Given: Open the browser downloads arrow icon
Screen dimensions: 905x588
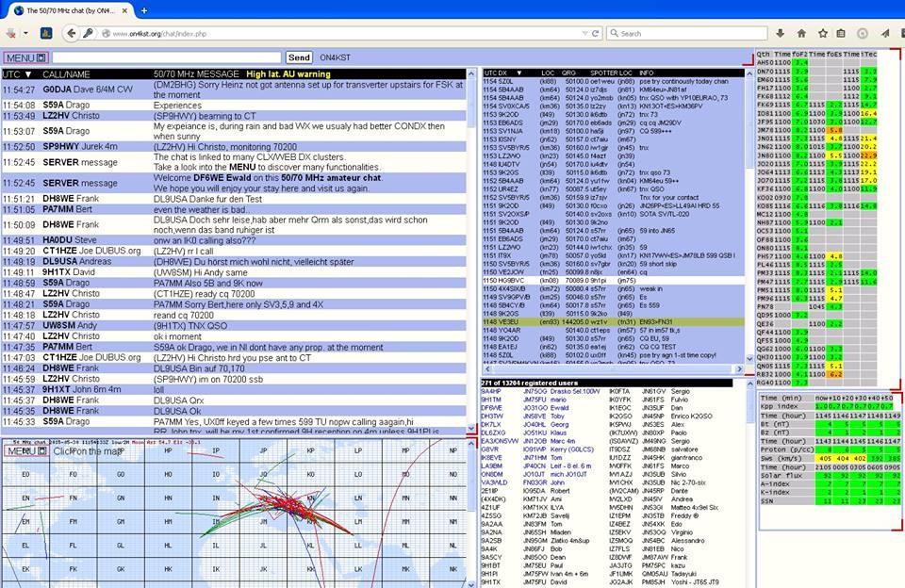Looking at the screenshot, I should click(x=780, y=34).
